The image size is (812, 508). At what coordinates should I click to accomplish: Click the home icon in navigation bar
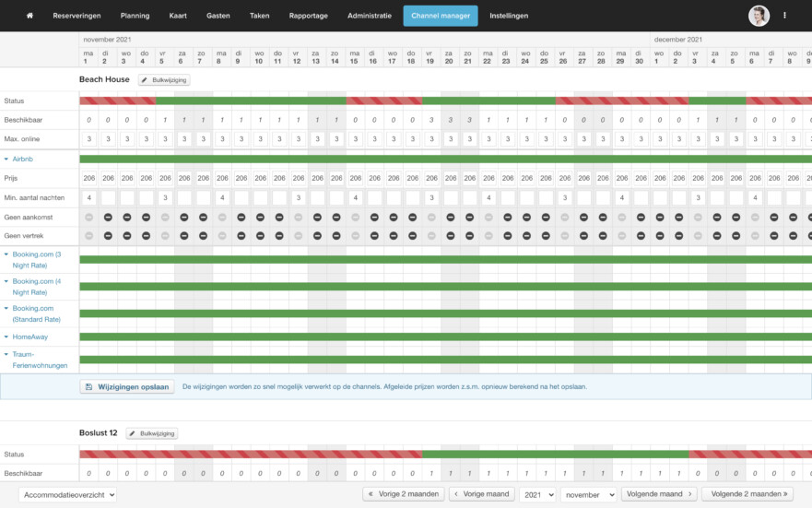point(29,16)
